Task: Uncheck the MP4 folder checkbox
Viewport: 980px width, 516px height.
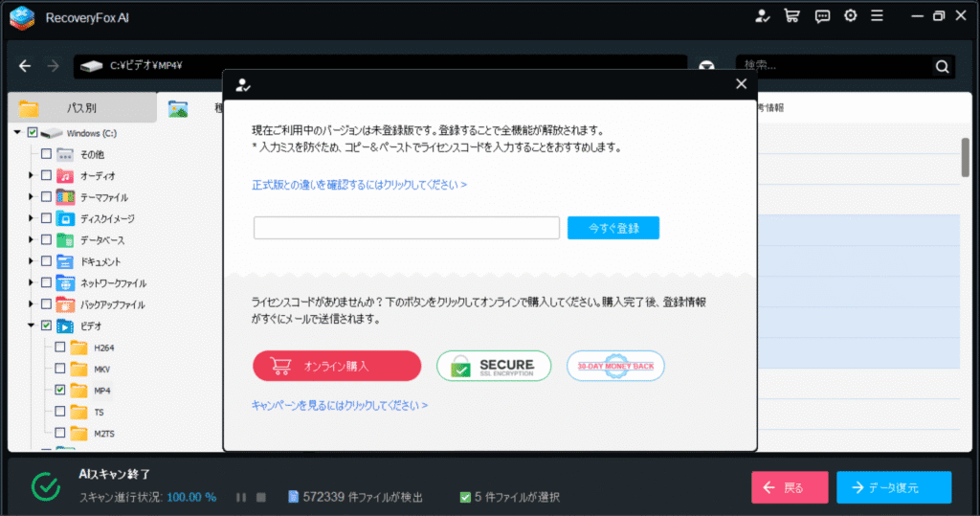Action: [60, 390]
